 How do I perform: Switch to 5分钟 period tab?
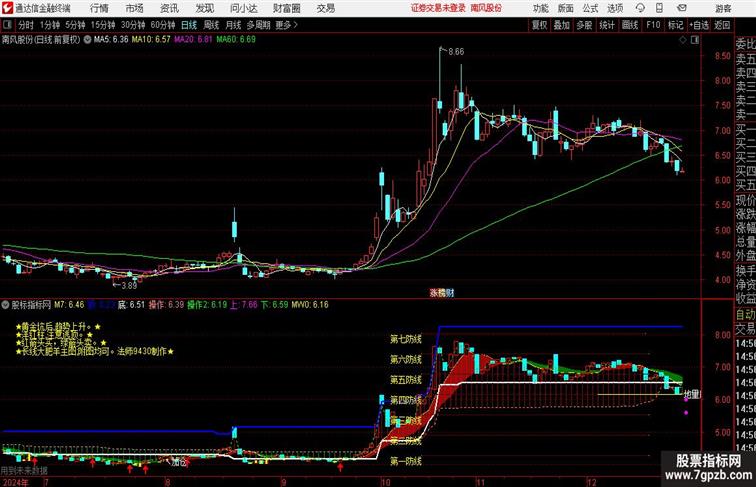(x=75, y=25)
